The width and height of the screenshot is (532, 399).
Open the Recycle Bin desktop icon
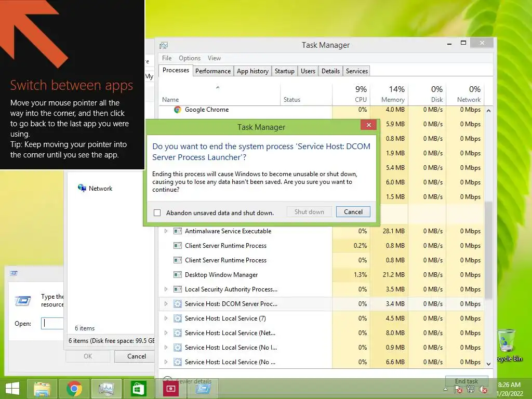508,345
